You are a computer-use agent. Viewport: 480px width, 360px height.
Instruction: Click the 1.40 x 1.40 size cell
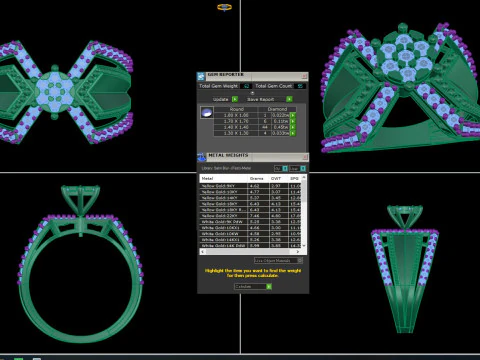[236, 127]
